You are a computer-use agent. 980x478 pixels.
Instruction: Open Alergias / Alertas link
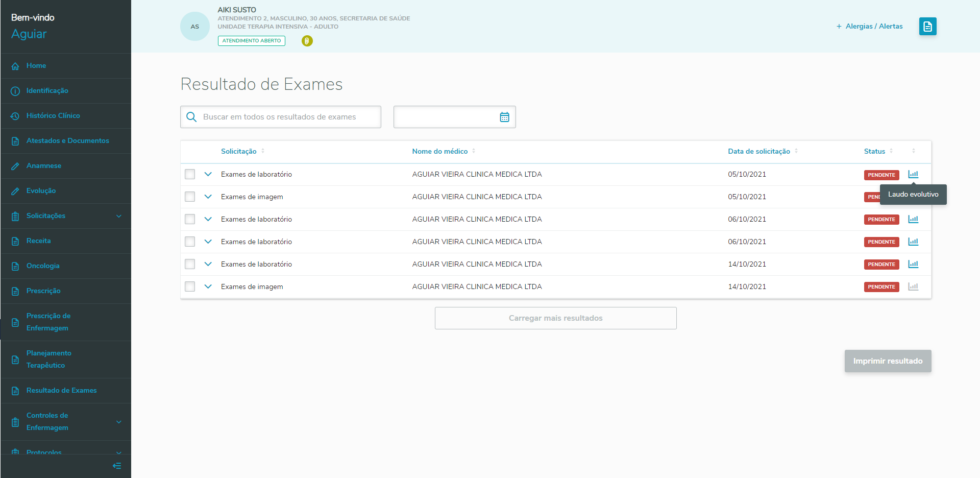click(x=869, y=27)
